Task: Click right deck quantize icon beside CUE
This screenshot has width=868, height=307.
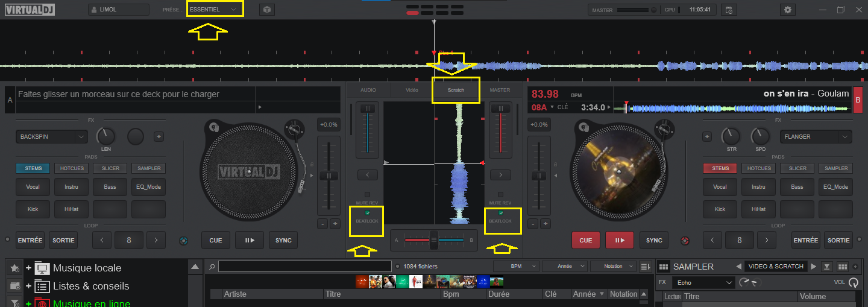Action: 685,241
